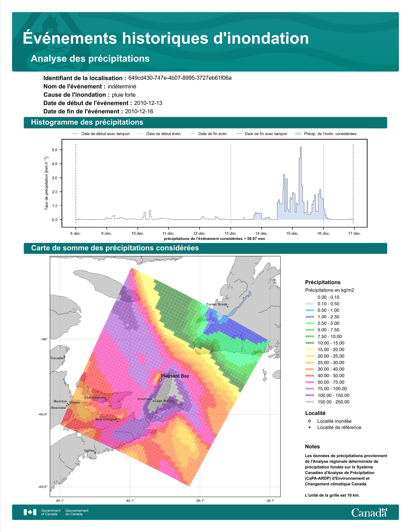This screenshot has height=532, width=411.
Task: Click the 16 déc. axis label
Action: tap(323, 233)
